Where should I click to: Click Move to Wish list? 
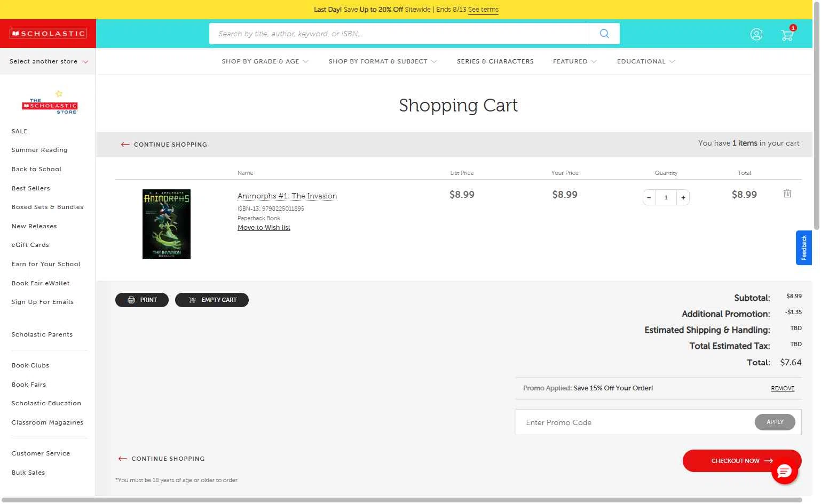(x=264, y=228)
